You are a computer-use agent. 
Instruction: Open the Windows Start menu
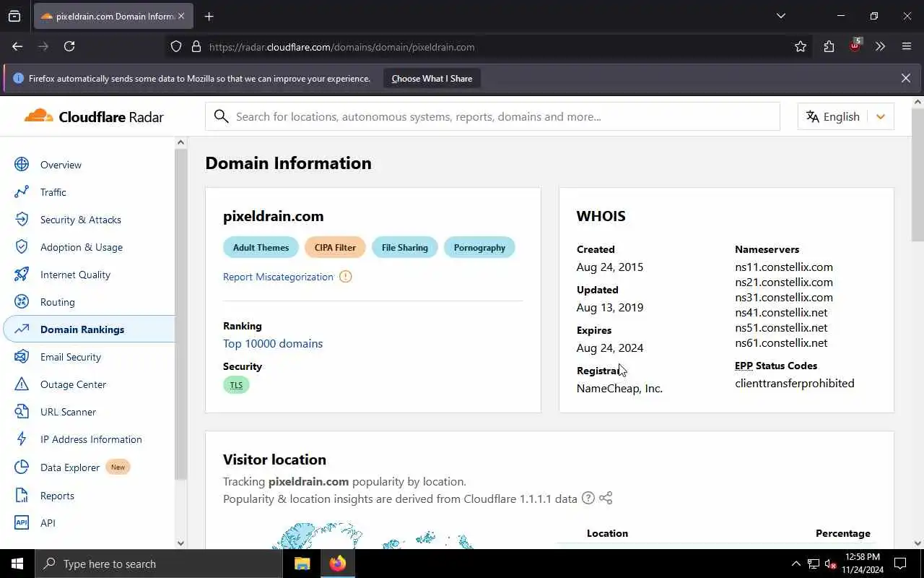[17, 564]
